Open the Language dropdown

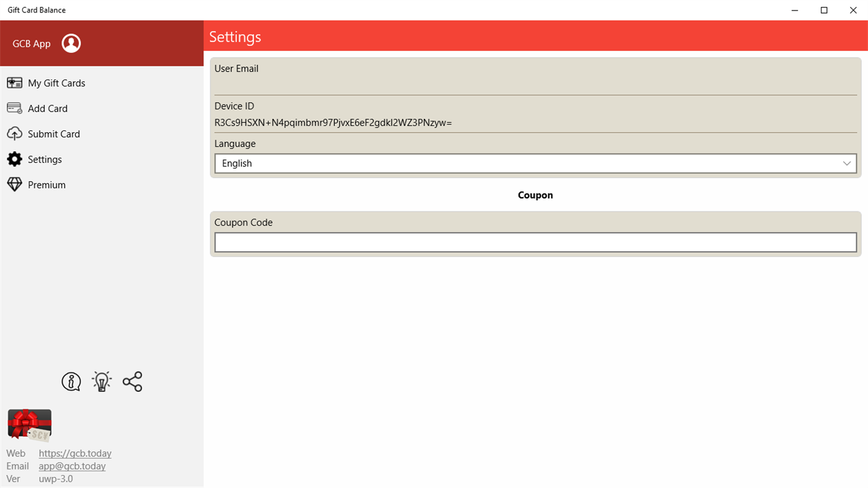pyautogui.click(x=535, y=163)
